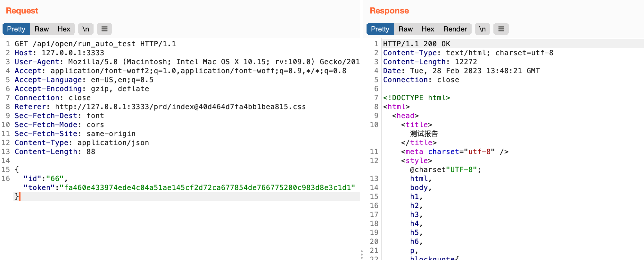Click the <style> tag line
This screenshot has height=260, width=644.
(417, 160)
